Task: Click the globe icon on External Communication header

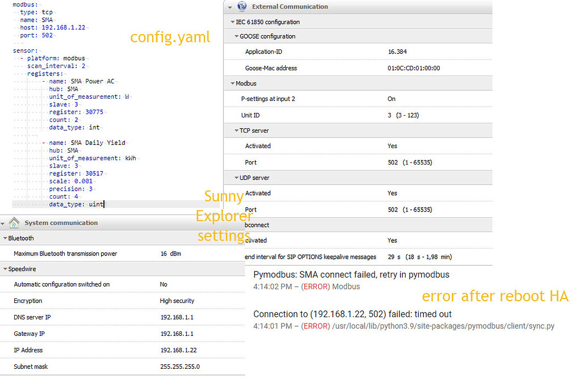Action: coord(241,6)
